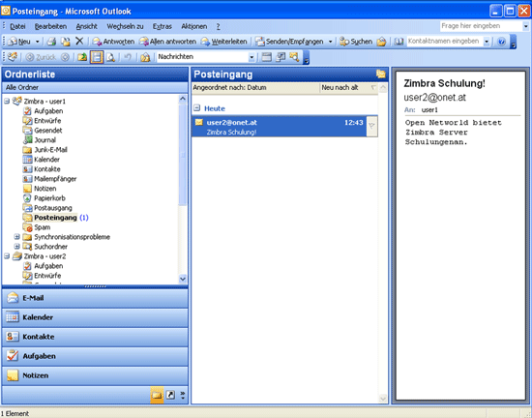Click the Print icon in the toolbar
Viewport: 532px width, 418px height.
[51, 42]
